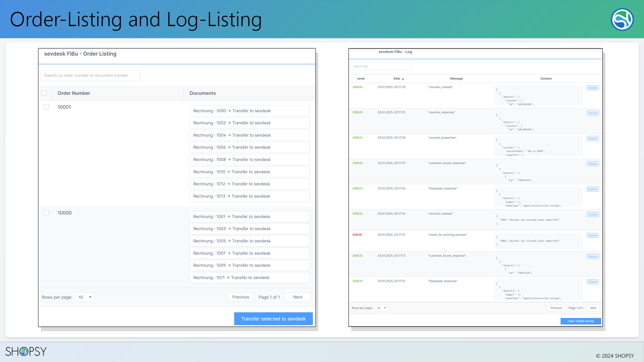This screenshot has height=362, width=644.
Task: Expand context of 03:17:26 fileupload_response log
Action: (x=593, y=189)
